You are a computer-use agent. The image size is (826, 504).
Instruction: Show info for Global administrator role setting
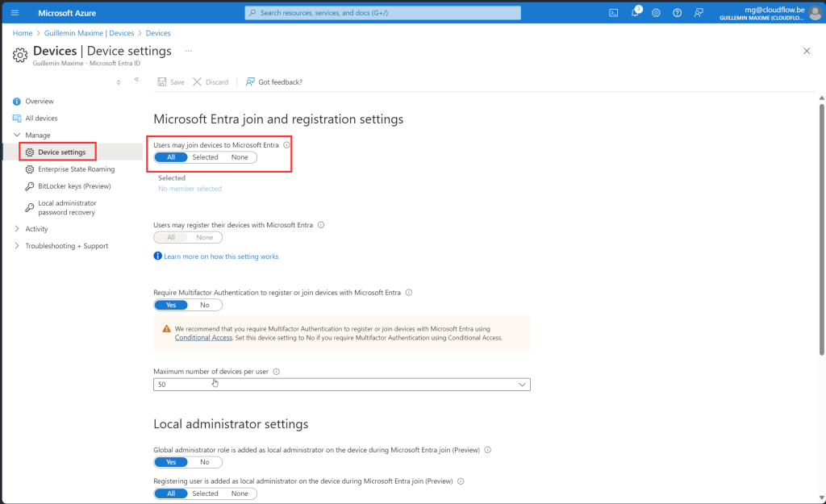click(488, 450)
